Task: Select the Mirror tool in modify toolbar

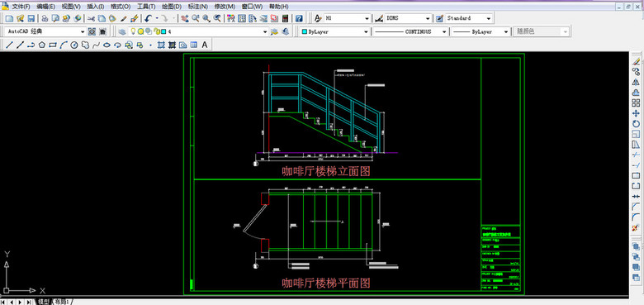Action: (636, 82)
